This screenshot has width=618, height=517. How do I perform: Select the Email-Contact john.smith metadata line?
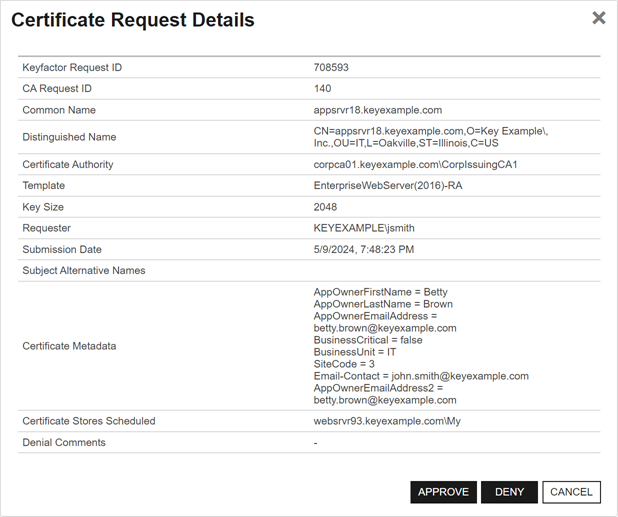(x=420, y=376)
